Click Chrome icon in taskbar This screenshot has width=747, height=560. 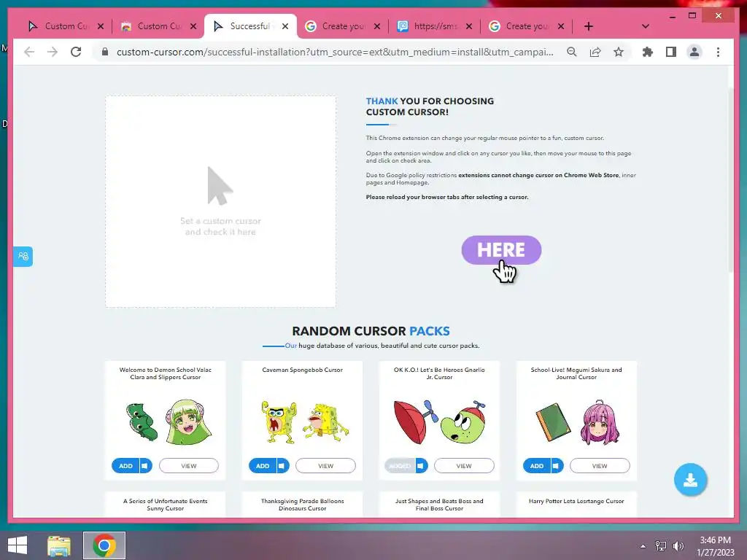click(104, 545)
